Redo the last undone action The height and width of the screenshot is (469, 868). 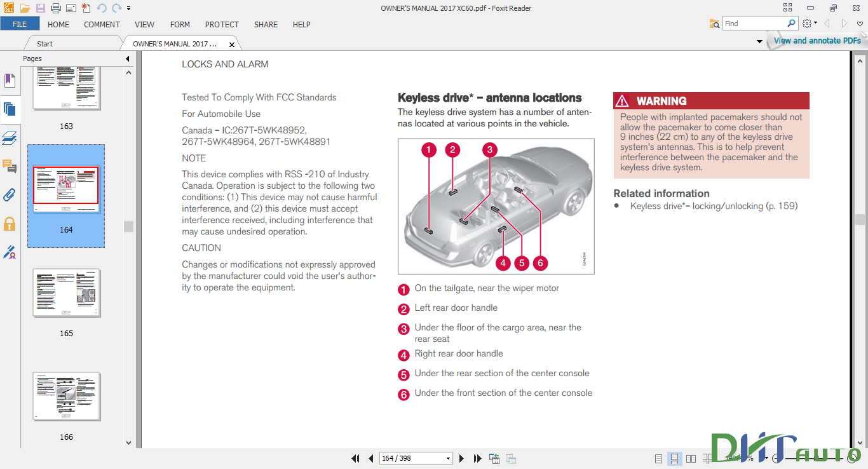[x=116, y=8]
